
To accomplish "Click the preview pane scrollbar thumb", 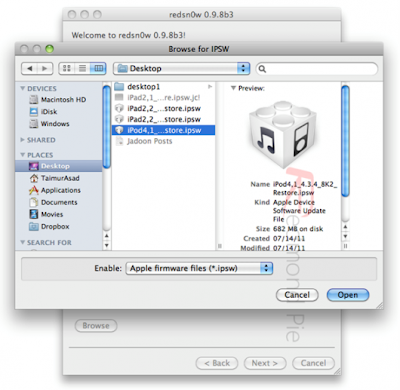I will tap(346, 141).
